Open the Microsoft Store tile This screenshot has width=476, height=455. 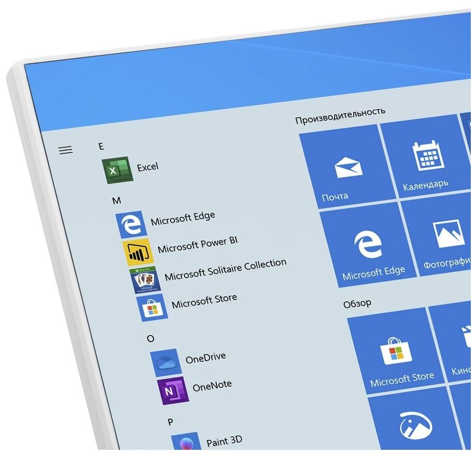click(396, 351)
